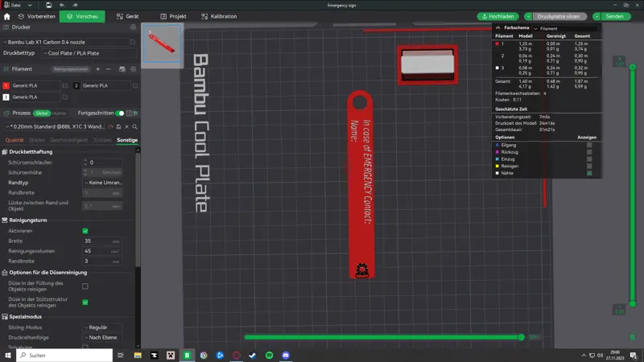
Task: Click filament 3 white color swatch
Action: point(6,97)
